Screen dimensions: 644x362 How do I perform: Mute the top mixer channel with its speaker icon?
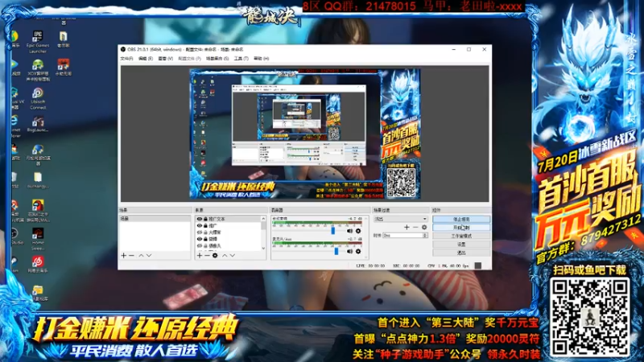(x=349, y=231)
